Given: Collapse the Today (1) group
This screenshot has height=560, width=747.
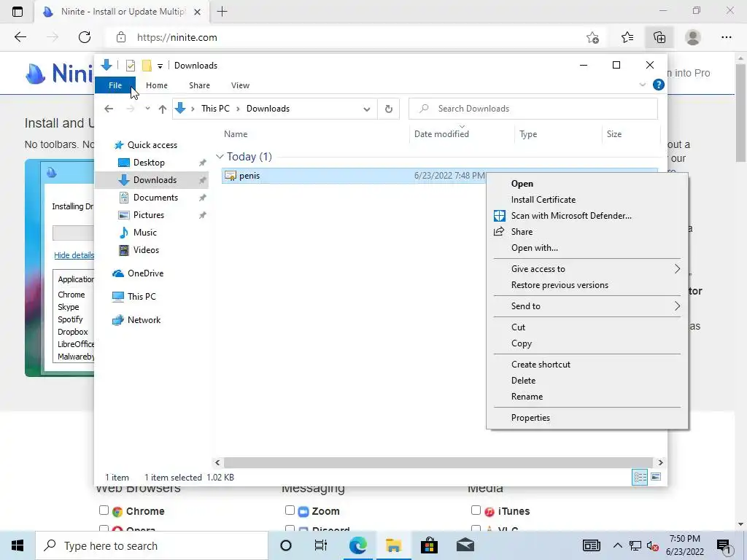Looking at the screenshot, I should point(220,157).
